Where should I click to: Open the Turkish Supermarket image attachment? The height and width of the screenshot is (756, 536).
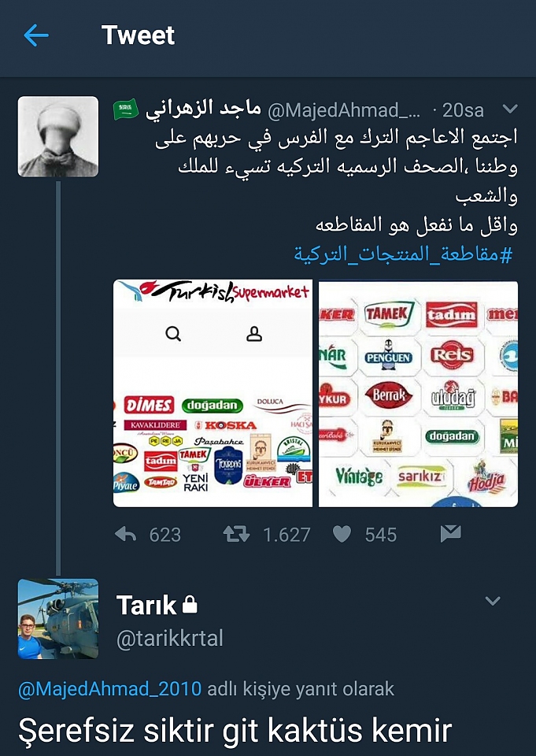tap(213, 393)
